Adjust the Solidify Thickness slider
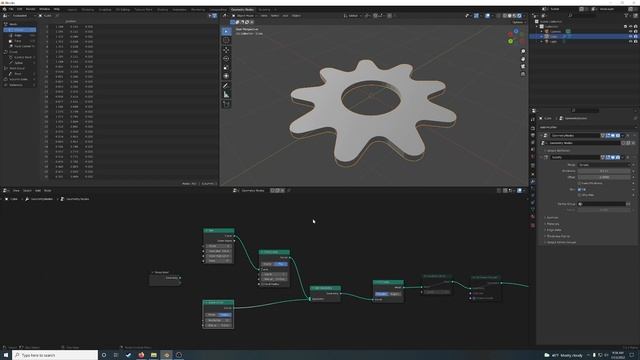The height and width of the screenshot is (360, 640). (604, 171)
